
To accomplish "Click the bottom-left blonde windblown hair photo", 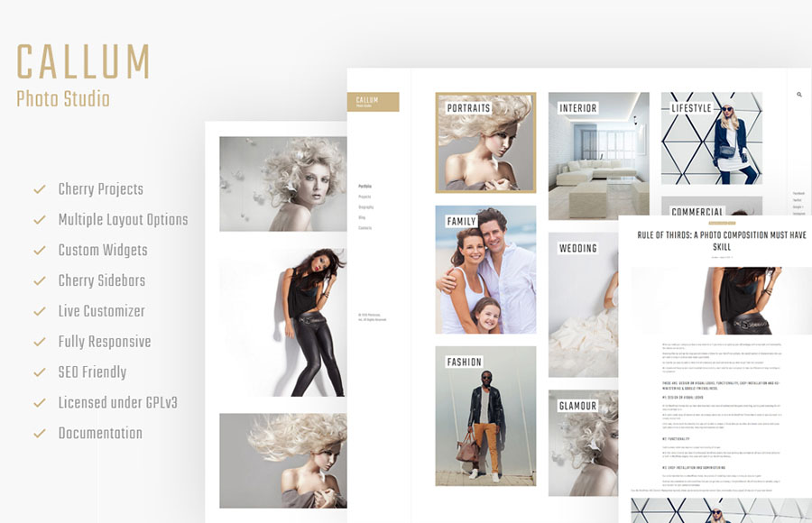I will (x=283, y=461).
